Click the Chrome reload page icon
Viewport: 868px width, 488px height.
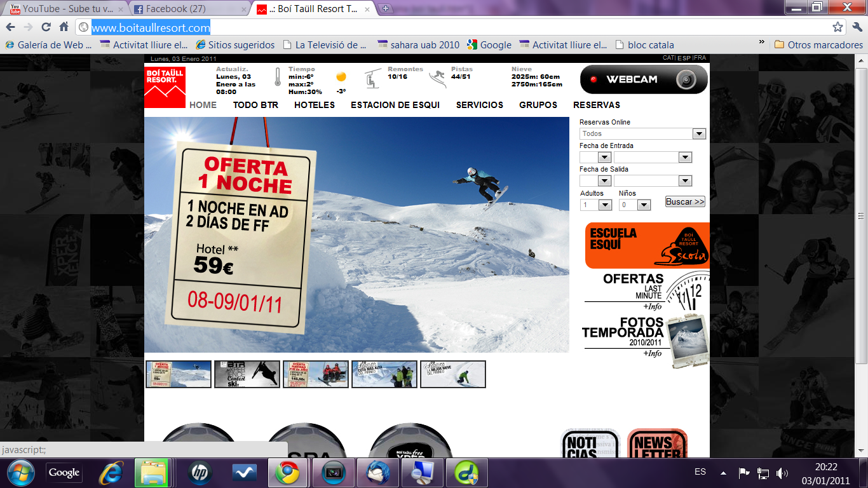[x=46, y=27]
